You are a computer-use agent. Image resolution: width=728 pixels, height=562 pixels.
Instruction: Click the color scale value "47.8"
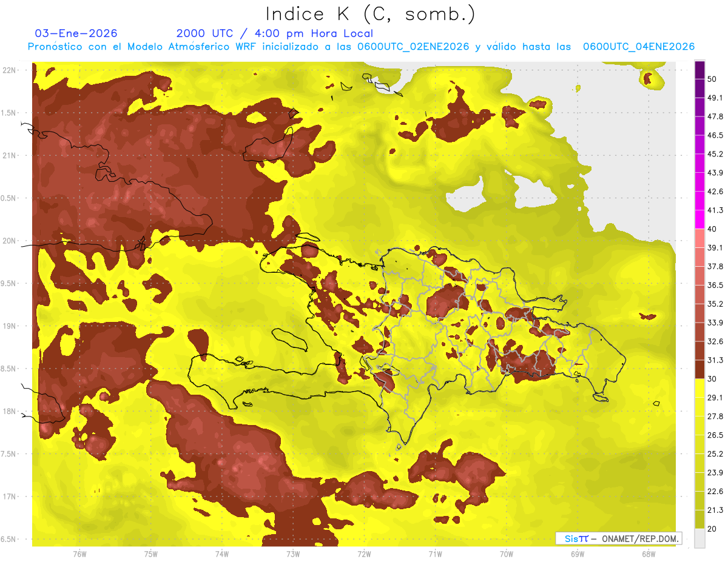715,116
